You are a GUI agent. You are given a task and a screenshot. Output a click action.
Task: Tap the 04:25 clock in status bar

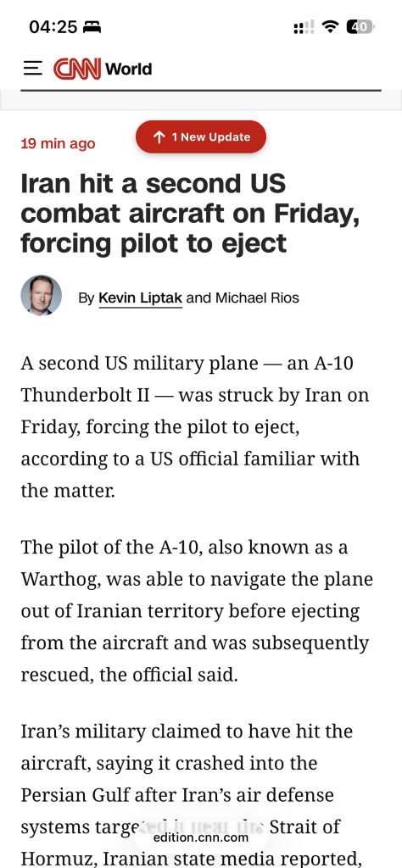tap(53, 26)
